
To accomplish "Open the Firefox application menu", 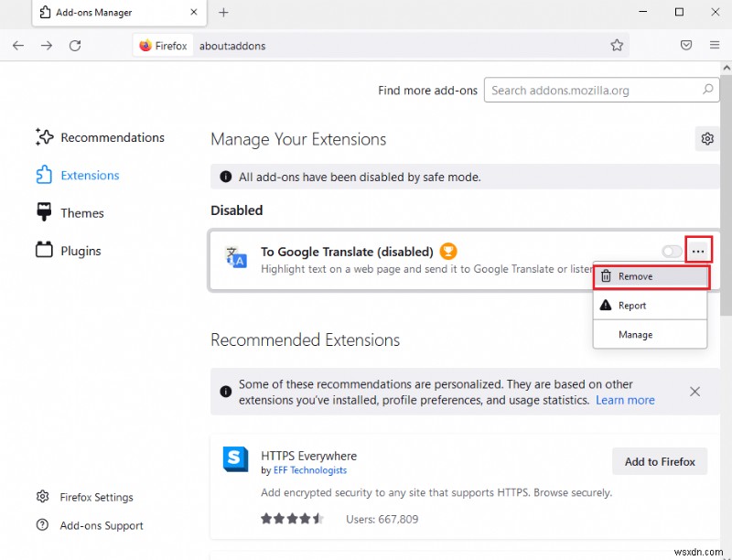I will coord(714,45).
